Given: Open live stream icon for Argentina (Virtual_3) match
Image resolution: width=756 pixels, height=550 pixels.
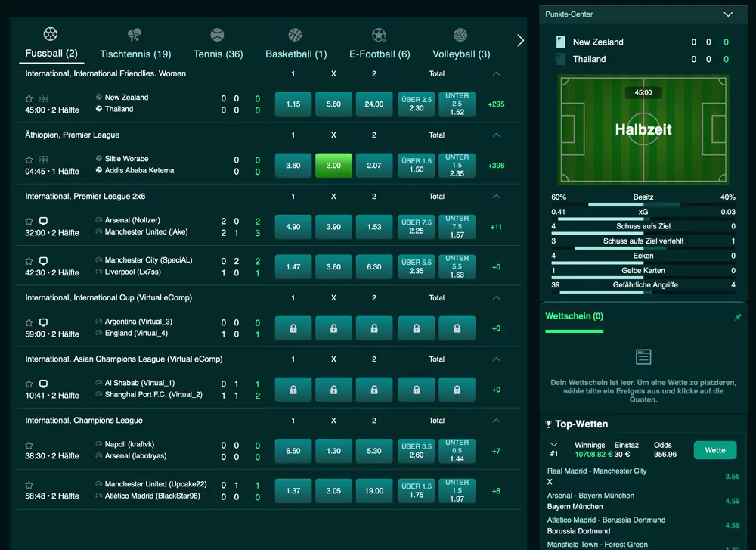Looking at the screenshot, I should [43, 322].
